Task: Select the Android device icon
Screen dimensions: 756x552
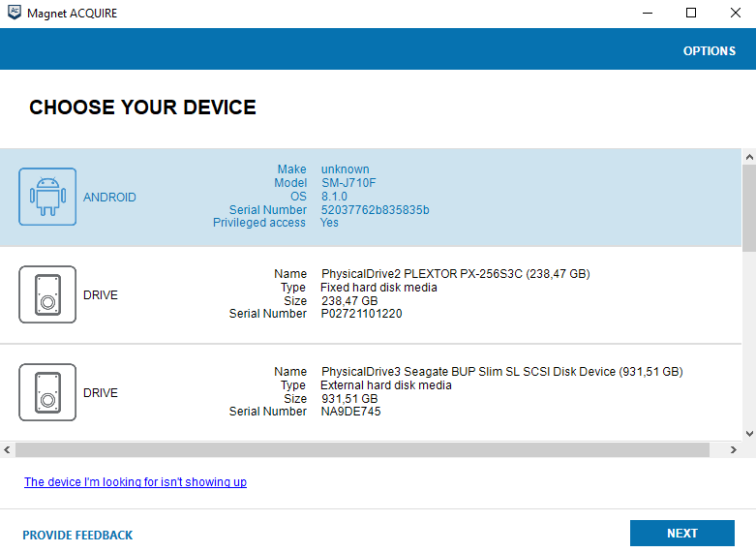Action: point(47,197)
